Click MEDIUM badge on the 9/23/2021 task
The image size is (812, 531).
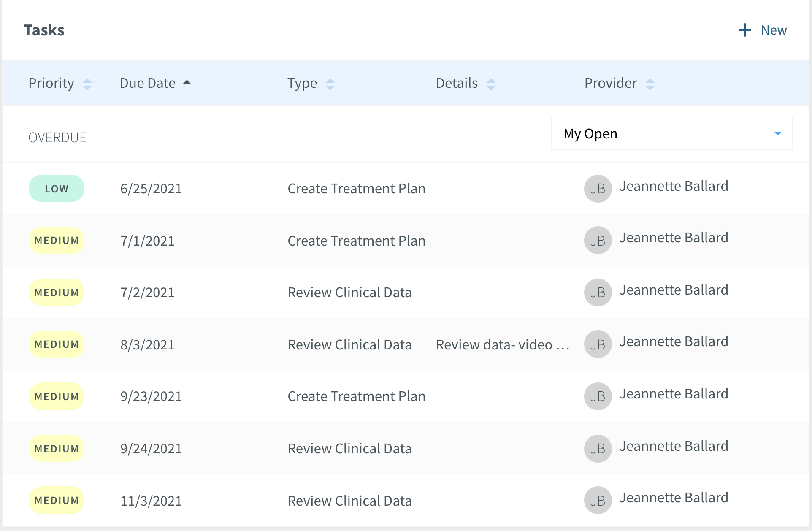point(57,396)
